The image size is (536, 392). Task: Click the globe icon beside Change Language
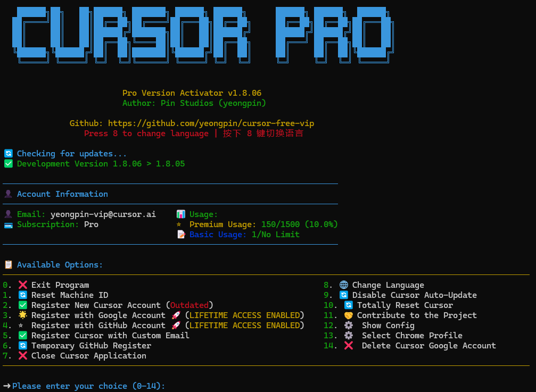click(343, 285)
